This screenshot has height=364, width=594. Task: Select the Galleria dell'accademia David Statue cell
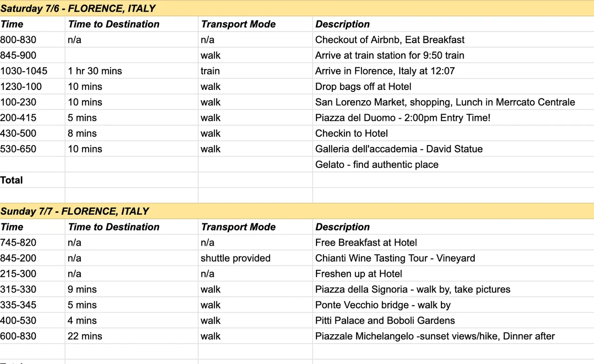399,149
